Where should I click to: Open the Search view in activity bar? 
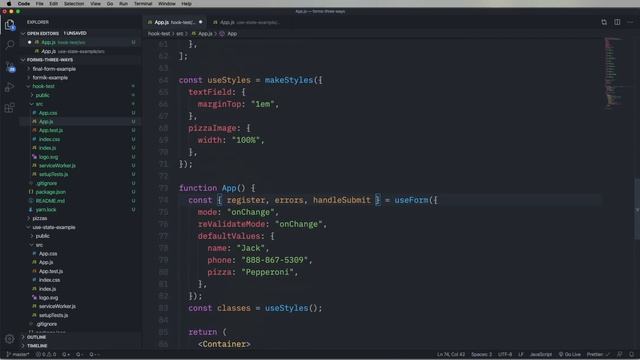click(9, 44)
